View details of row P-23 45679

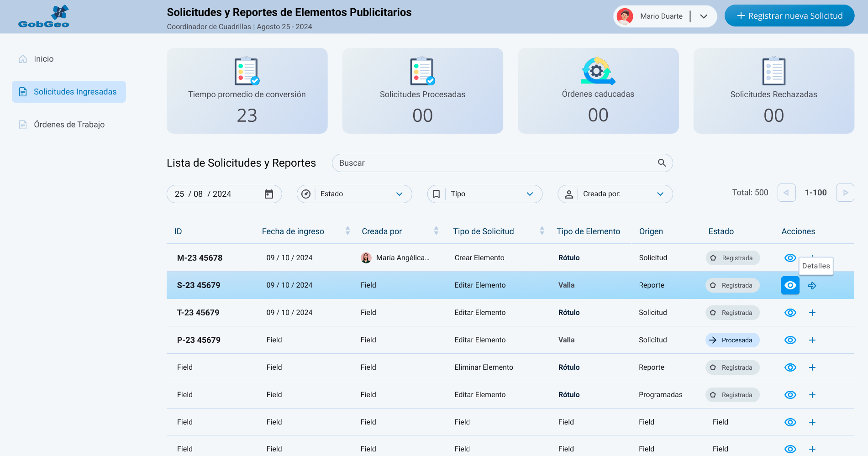(x=790, y=340)
